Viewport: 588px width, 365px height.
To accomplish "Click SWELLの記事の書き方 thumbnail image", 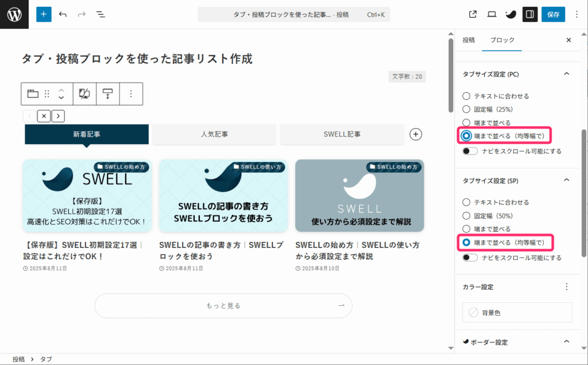I will click(x=223, y=195).
